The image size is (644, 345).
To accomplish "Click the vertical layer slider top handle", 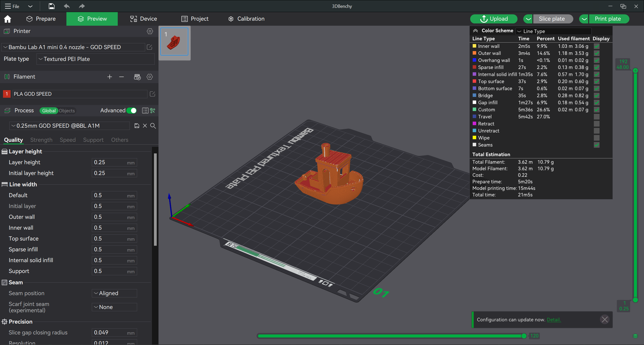I will [x=635, y=71].
